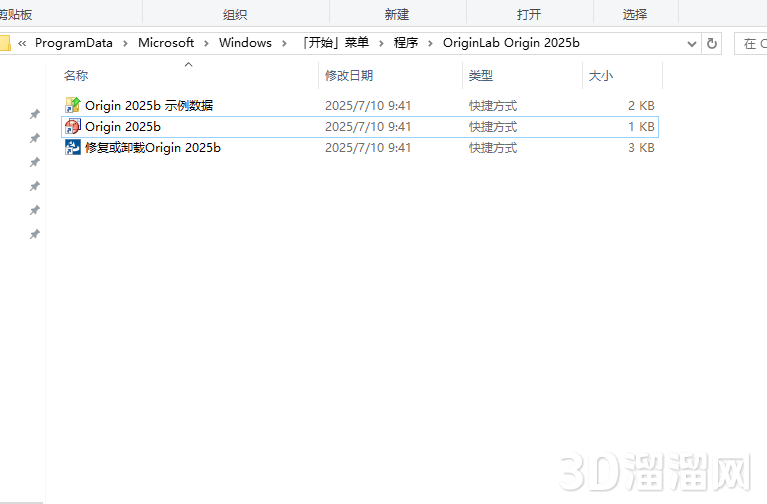
Task: Click the 修复或卸载Origin 2025b shortcut icon
Action: [73, 148]
